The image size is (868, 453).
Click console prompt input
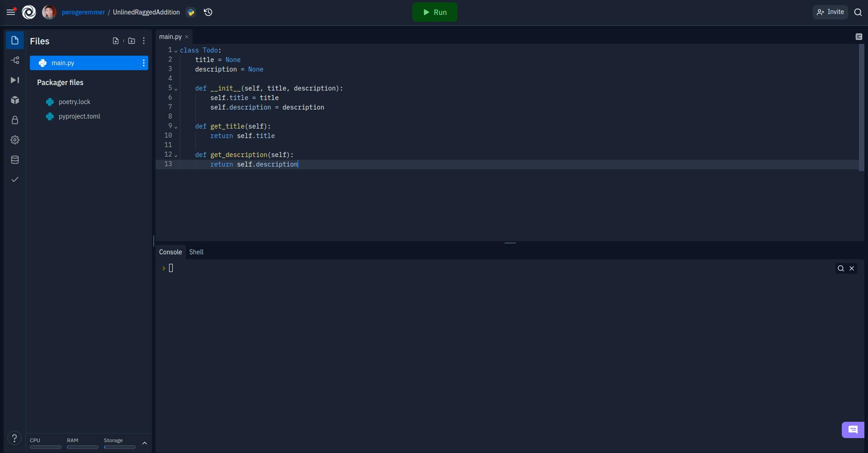(171, 268)
